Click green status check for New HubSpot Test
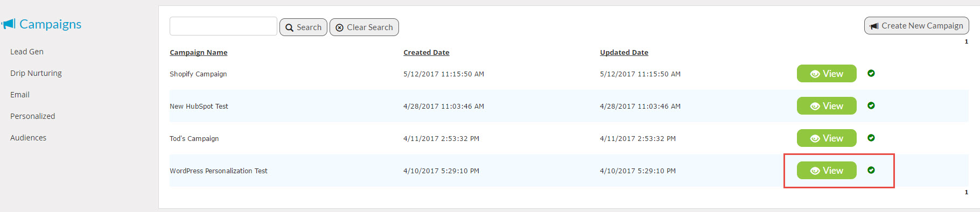Image resolution: width=980 pixels, height=212 pixels. [x=871, y=105]
